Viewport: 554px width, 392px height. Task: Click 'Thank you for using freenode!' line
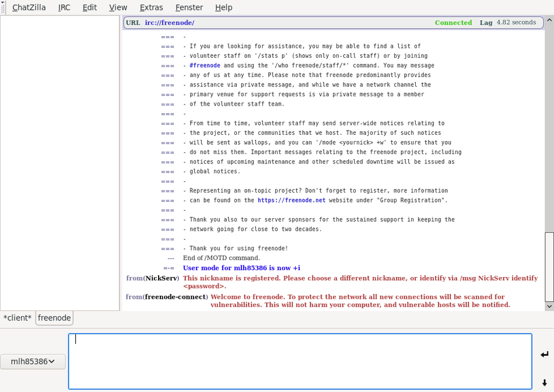pyautogui.click(x=239, y=248)
